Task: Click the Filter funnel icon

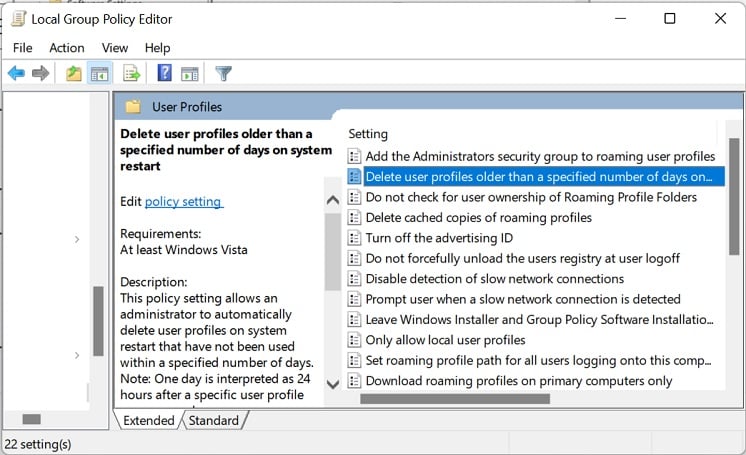Action: pyautogui.click(x=223, y=73)
